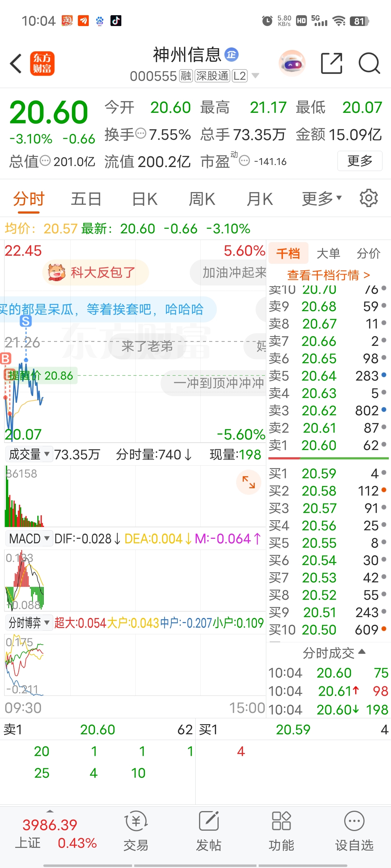Tap the battery indicator in status bar
The height and width of the screenshot is (868, 391).
tap(359, 21)
